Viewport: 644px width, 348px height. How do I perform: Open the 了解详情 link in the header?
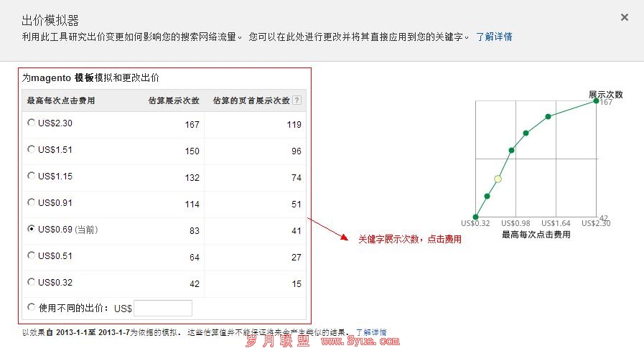(x=494, y=37)
